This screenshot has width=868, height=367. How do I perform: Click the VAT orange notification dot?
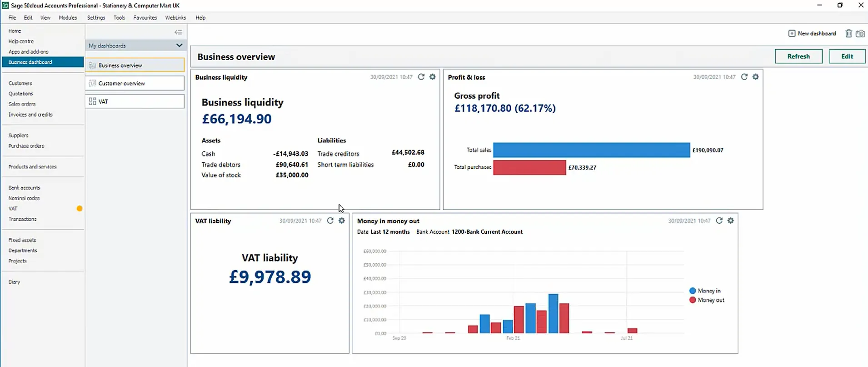click(80, 209)
